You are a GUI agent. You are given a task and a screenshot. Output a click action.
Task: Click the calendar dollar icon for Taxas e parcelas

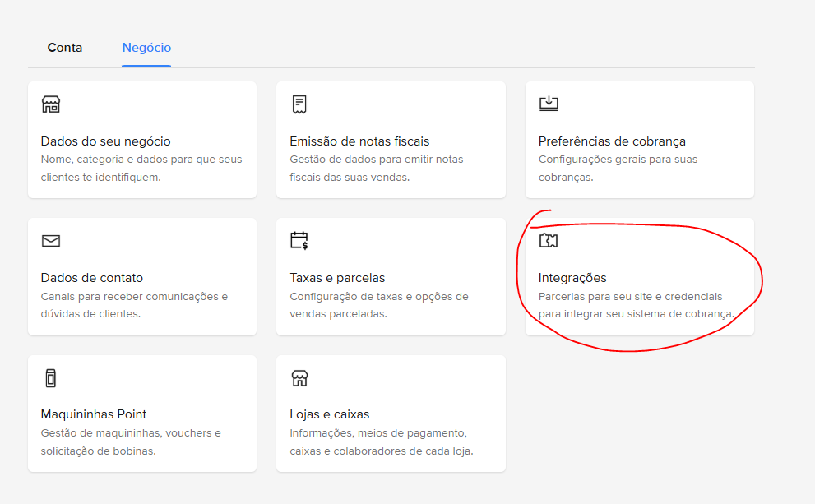[299, 241]
